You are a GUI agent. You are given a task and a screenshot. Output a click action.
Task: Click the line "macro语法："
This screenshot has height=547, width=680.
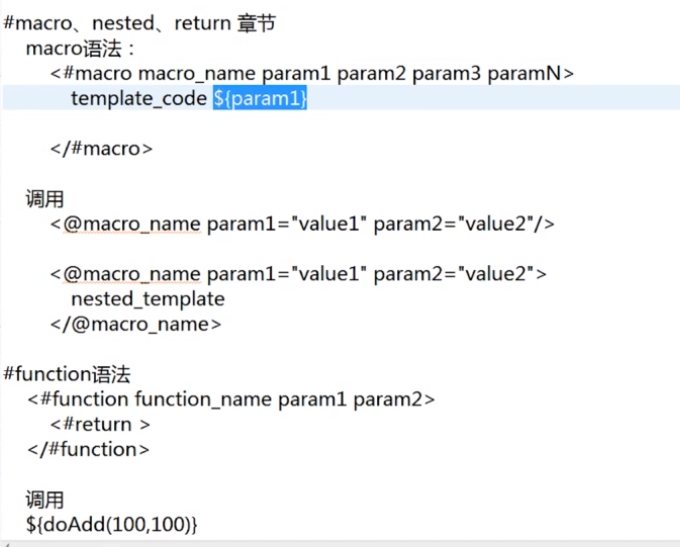point(81,48)
